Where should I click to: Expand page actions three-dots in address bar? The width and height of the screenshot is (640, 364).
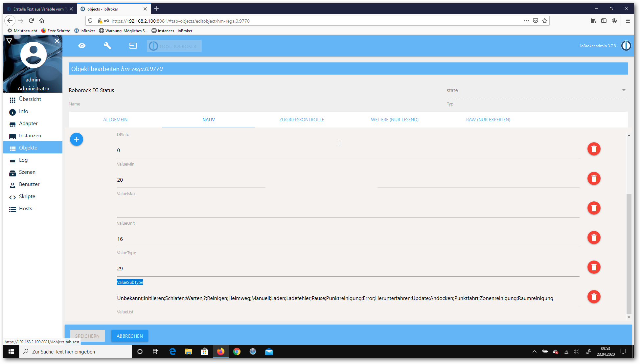click(x=526, y=21)
